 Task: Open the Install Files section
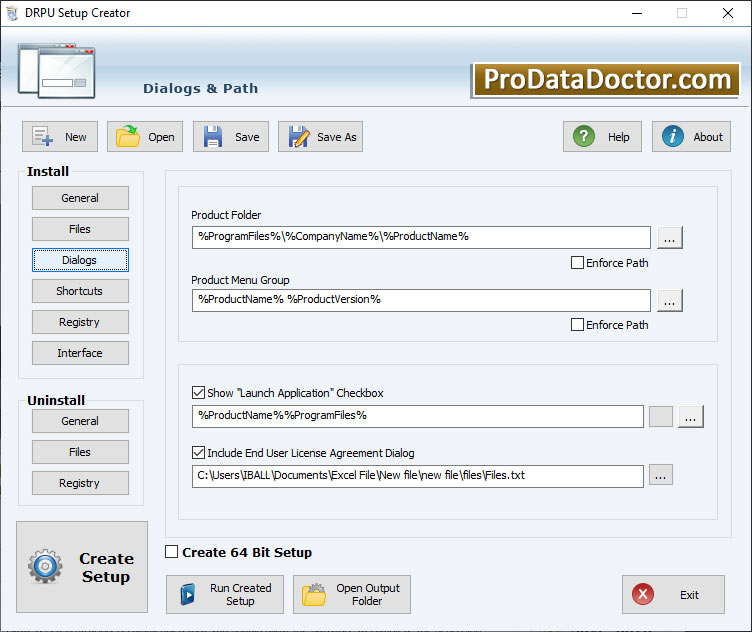coord(80,229)
